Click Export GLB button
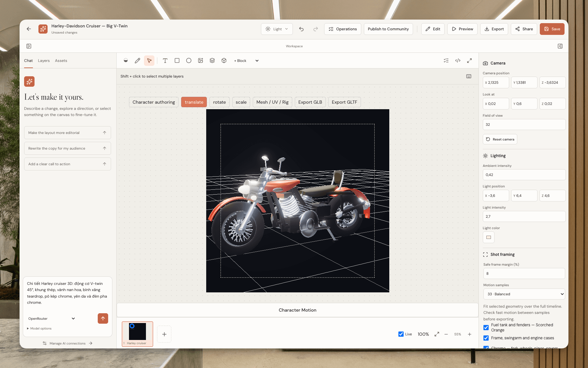This screenshot has width=588, height=368. [x=310, y=102]
